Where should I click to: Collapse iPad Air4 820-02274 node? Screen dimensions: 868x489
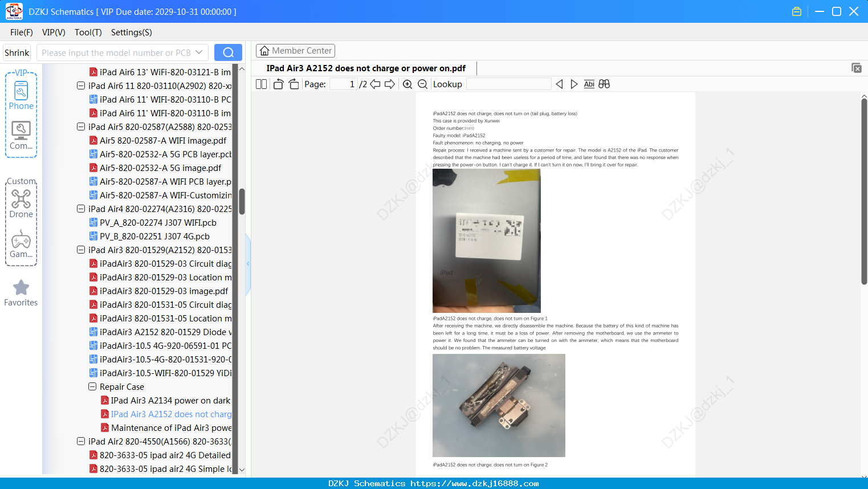tap(81, 209)
